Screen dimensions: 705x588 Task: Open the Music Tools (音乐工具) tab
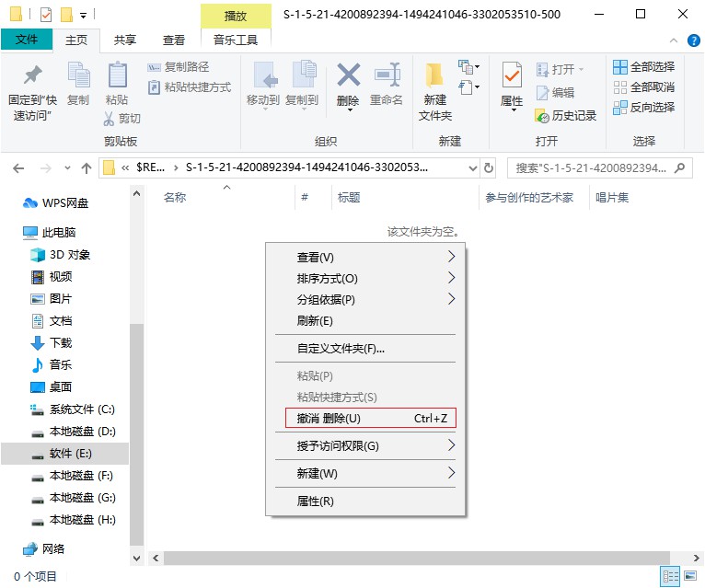[x=236, y=40]
